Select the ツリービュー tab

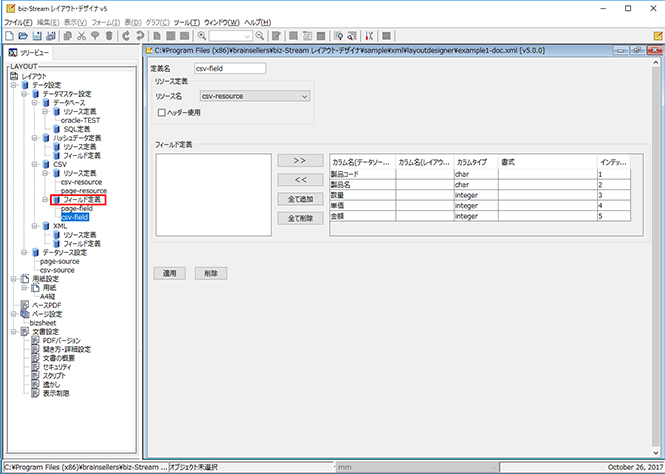click(x=29, y=53)
